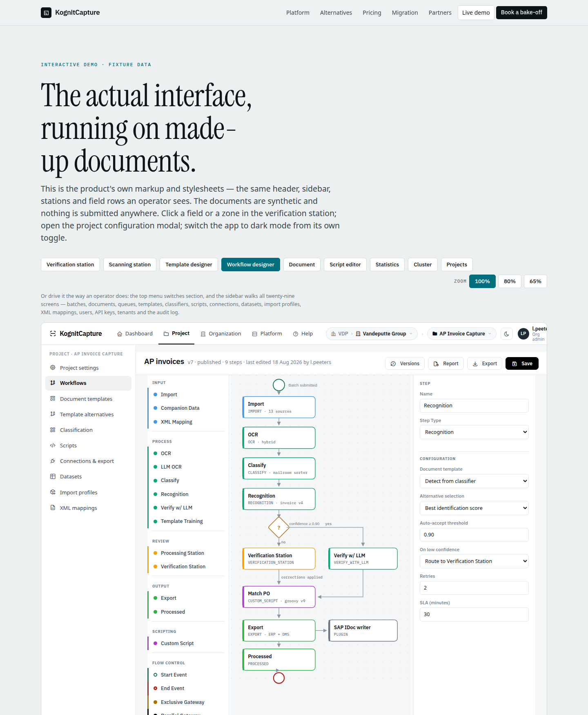Image resolution: width=588 pixels, height=715 pixels.
Task: Click the in-app KognitCapture logo icon
Action: point(53,334)
